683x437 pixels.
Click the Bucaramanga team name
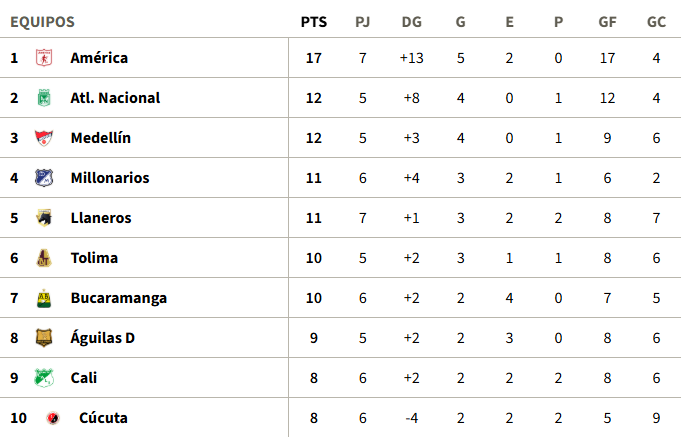coord(119,298)
